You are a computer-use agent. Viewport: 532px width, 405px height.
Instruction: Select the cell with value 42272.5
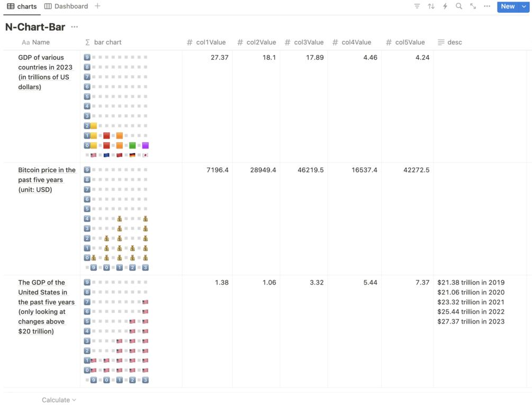coord(407,218)
